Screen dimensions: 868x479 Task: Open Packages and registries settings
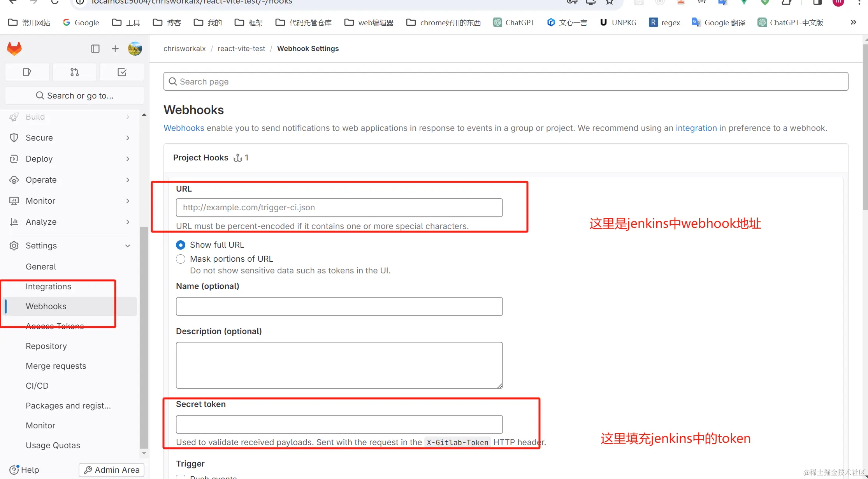68,406
